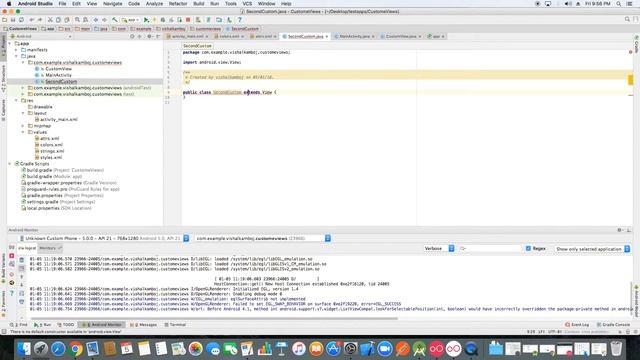Click the Open folder toolbar icon
The width and height of the screenshot is (640, 360).
point(4,20)
